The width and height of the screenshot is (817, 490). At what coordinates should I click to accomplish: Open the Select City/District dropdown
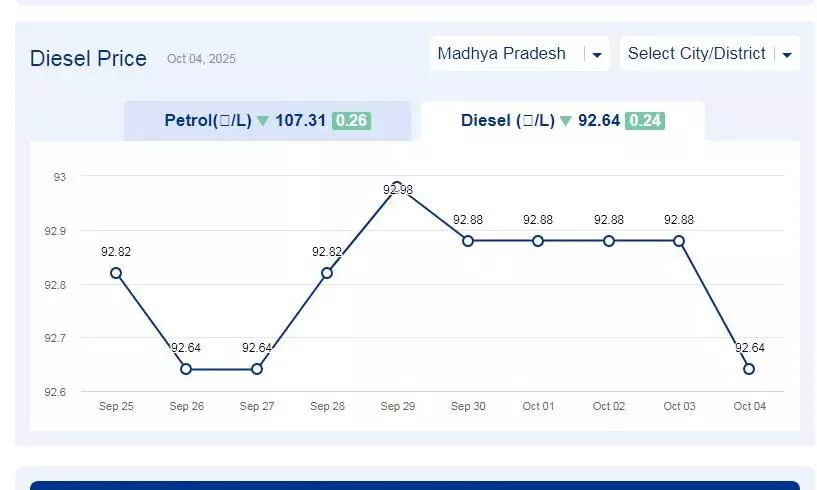(697, 54)
